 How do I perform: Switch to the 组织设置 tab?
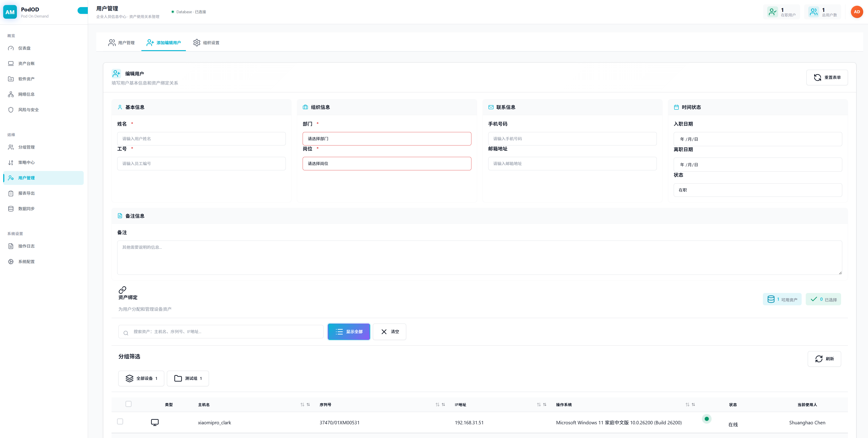(206, 43)
